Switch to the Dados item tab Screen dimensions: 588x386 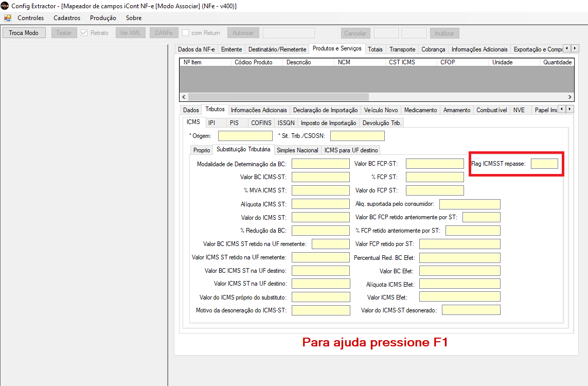[191, 110]
